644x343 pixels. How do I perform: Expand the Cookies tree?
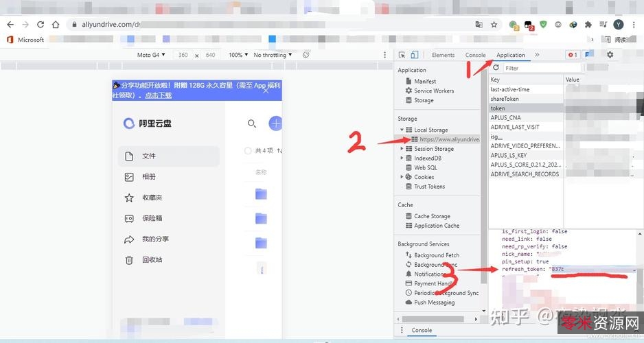click(x=402, y=177)
